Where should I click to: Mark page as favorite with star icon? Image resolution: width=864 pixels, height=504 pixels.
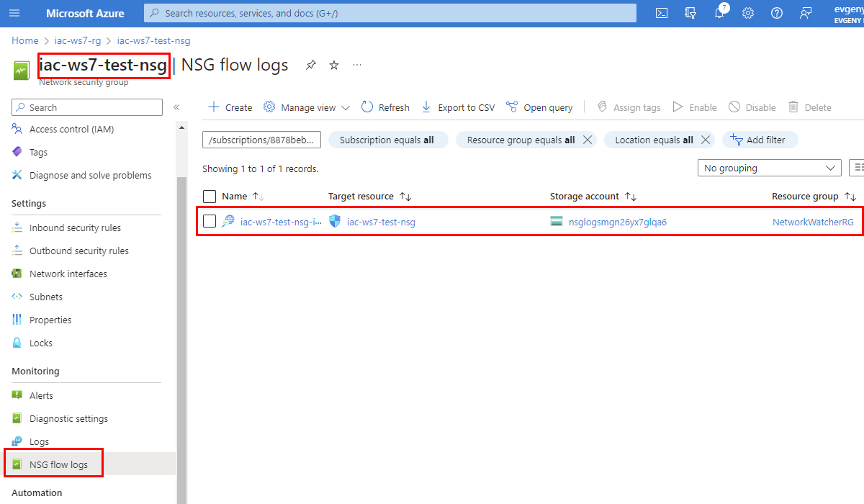[x=334, y=66]
